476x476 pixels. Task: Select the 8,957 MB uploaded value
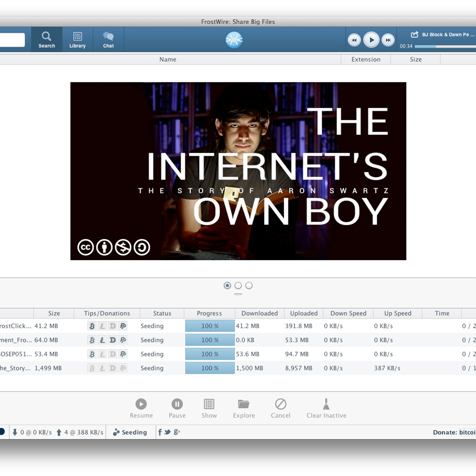299,368
